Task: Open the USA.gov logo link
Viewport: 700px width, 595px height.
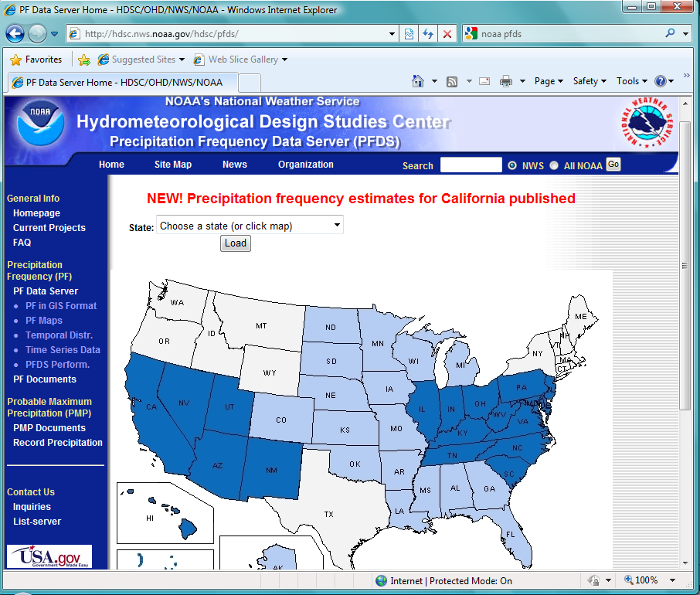Action: coord(49,556)
